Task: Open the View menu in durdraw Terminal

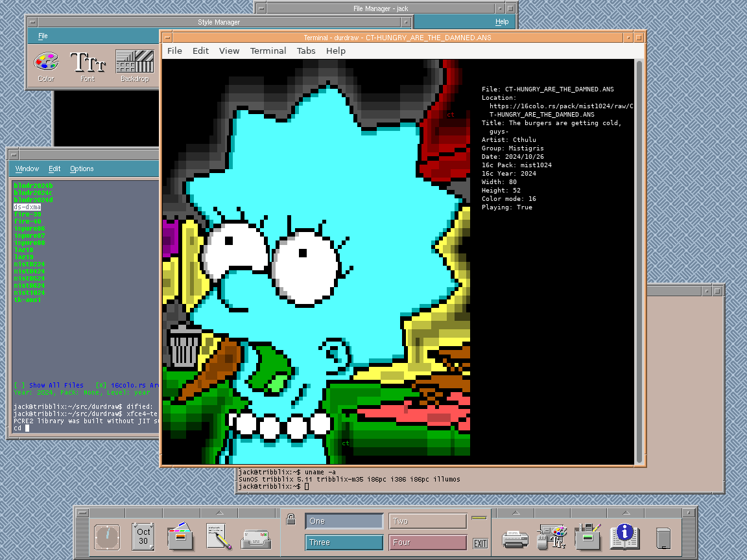Action: pos(229,51)
